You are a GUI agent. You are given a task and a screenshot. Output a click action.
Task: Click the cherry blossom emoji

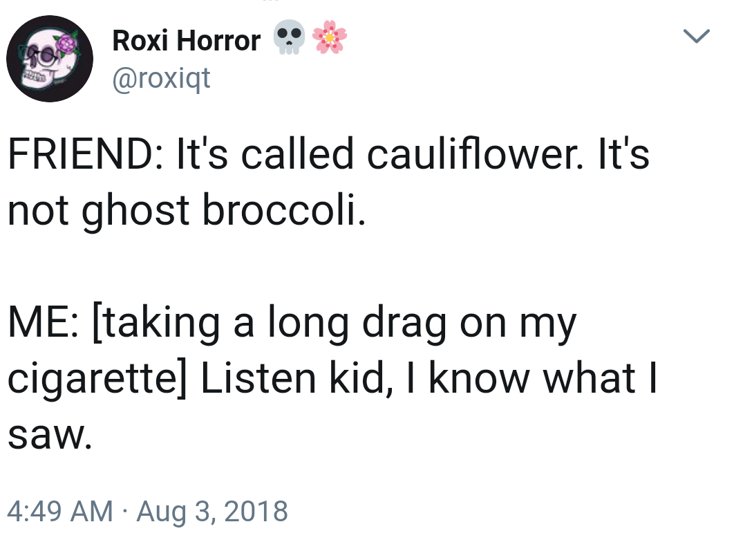pos(330,38)
